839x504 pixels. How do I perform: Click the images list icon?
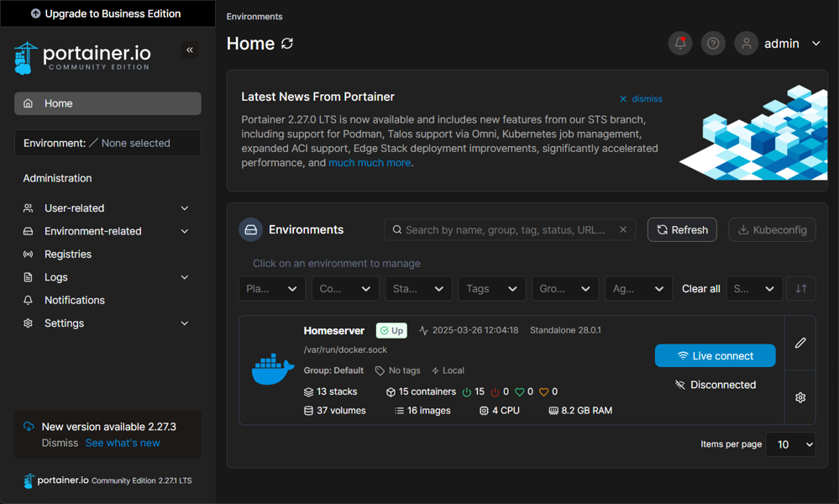point(399,411)
